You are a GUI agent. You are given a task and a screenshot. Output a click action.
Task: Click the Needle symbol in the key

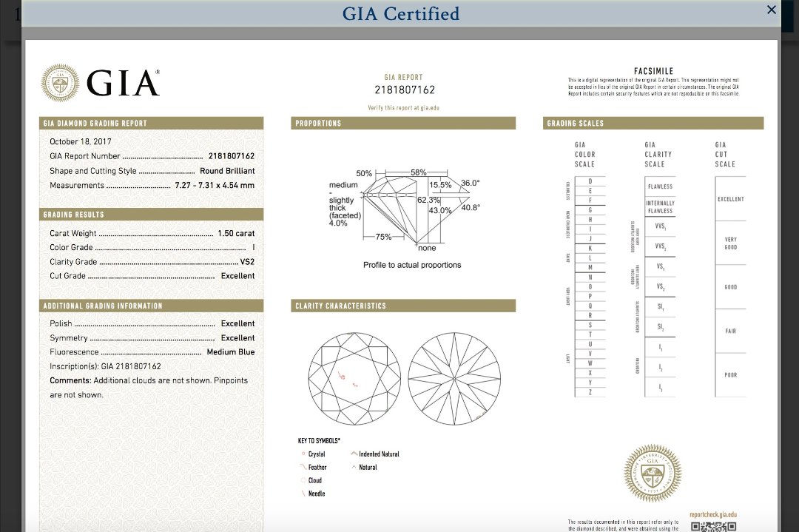pyautogui.click(x=303, y=494)
